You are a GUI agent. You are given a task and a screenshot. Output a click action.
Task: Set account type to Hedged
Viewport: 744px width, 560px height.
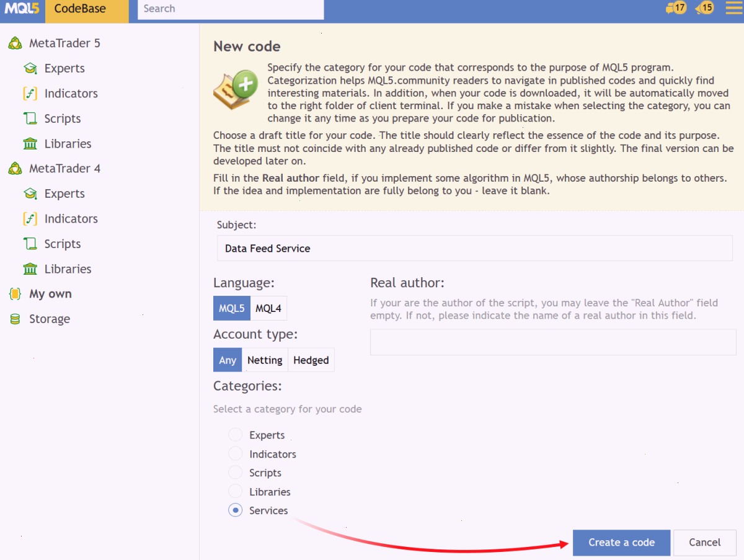tap(311, 360)
